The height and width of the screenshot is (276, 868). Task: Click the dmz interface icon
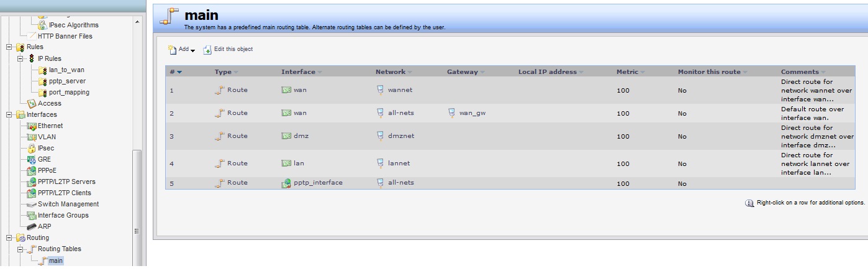(286, 136)
